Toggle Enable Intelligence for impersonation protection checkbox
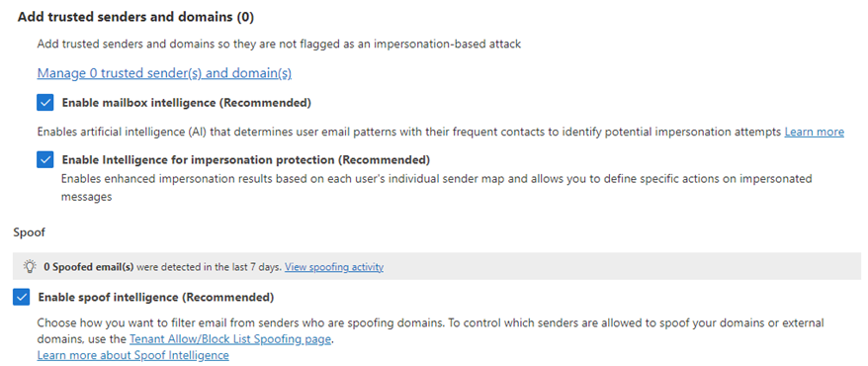Viewport: 868px width, 366px height. (44, 160)
